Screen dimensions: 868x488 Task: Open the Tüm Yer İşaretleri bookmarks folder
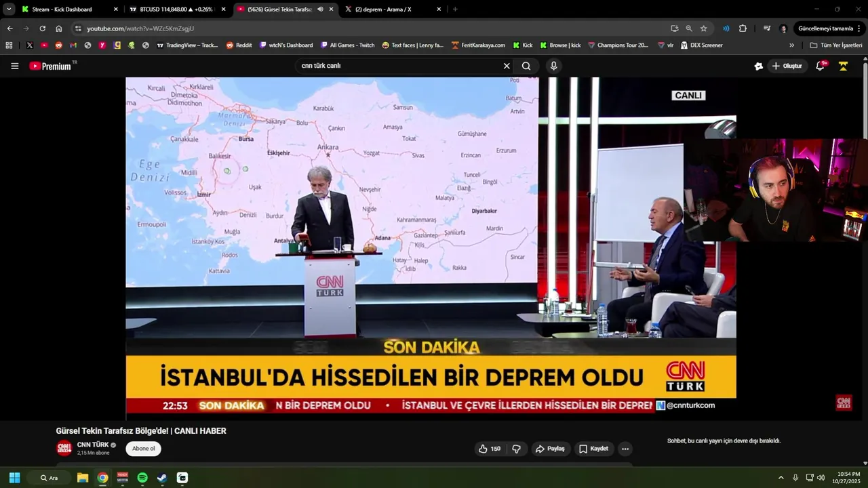[x=835, y=45]
